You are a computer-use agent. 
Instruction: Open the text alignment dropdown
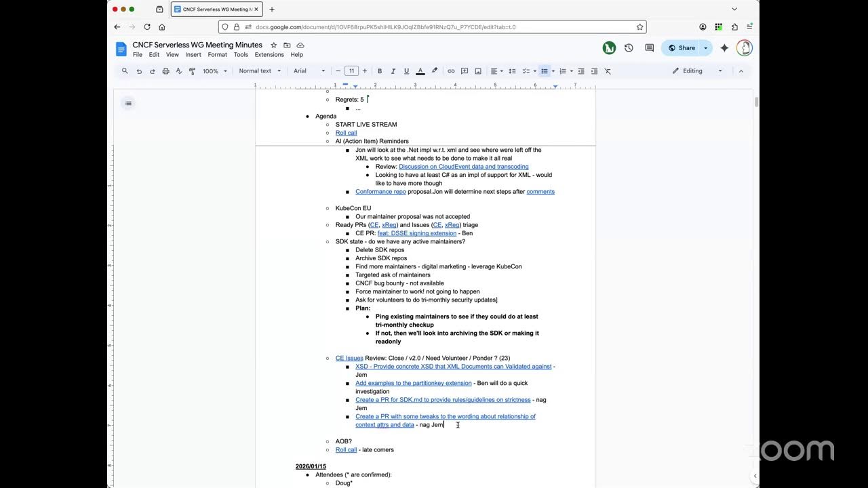click(x=497, y=70)
